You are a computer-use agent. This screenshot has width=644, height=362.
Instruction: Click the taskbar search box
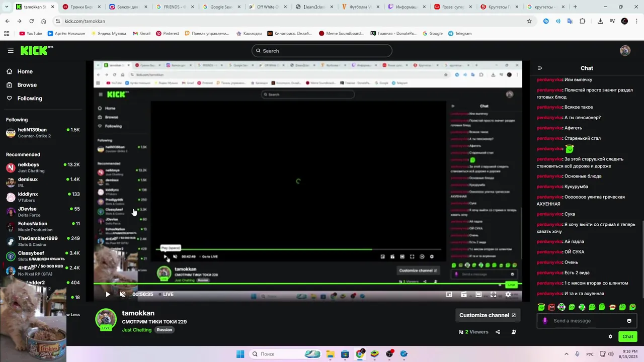pos(285,354)
